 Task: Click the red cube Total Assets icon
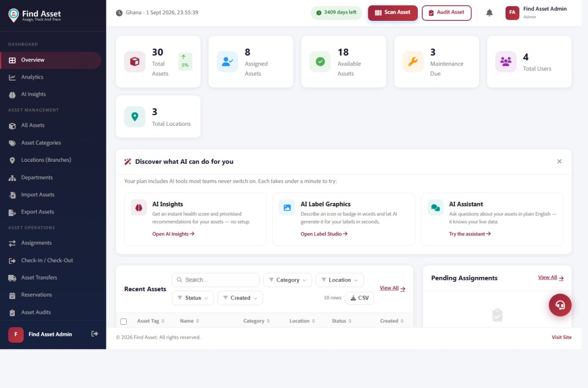click(135, 61)
